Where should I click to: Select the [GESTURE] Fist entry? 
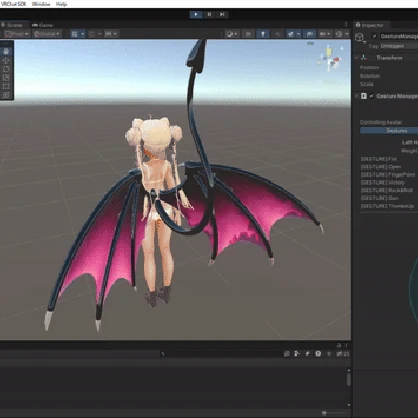(378, 159)
